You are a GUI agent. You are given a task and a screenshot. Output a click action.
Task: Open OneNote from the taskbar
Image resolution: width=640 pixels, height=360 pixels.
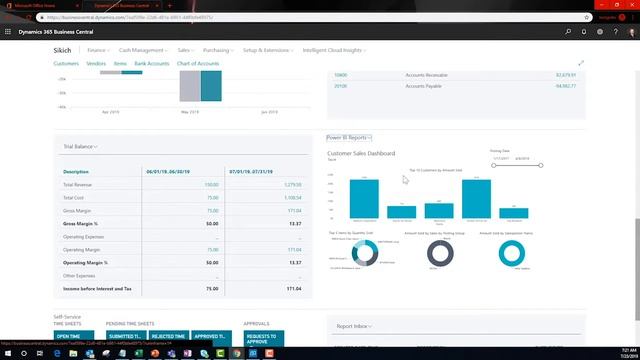[x=188, y=353]
